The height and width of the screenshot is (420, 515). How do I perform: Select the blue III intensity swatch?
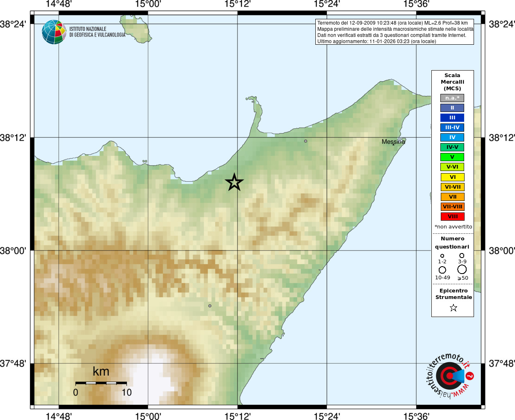[452, 118]
